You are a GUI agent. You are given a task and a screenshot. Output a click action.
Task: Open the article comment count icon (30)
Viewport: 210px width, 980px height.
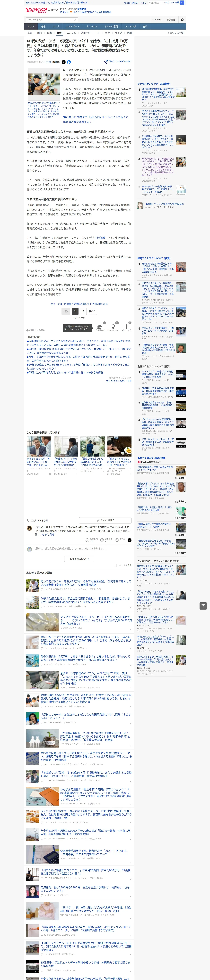click(49, 62)
